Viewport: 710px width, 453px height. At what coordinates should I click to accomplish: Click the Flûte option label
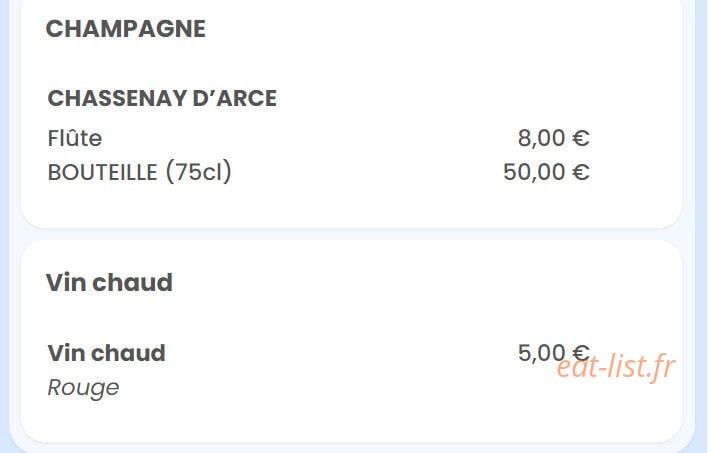(75, 138)
